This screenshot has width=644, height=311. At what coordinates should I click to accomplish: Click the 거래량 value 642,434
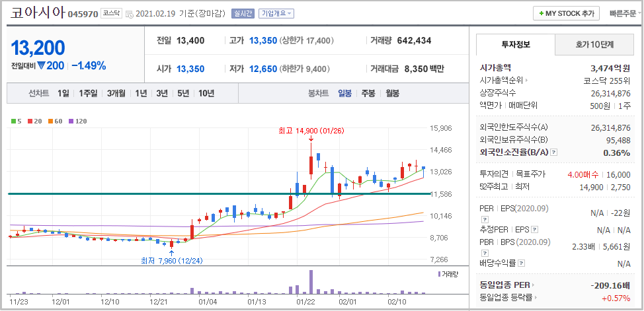414,40
